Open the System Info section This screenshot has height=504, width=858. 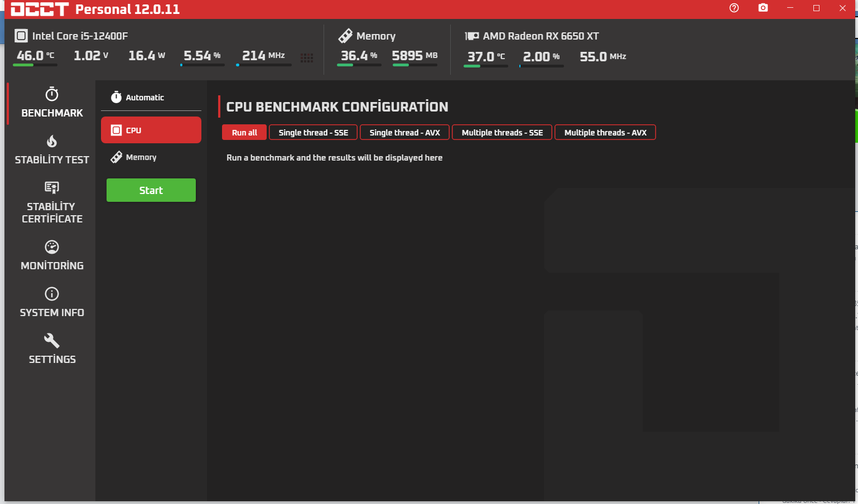[52, 303]
